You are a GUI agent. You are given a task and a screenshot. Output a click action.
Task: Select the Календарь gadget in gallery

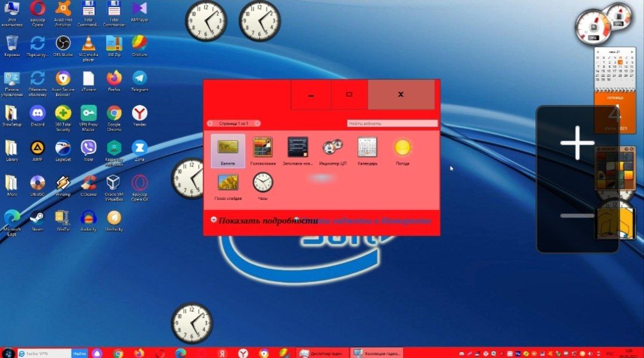tap(367, 151)
